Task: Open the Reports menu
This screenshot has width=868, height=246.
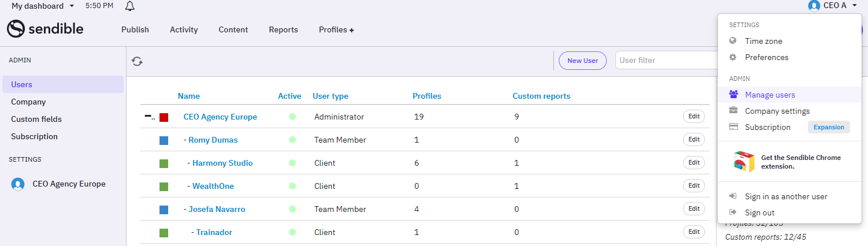Action: pyautogui.click(x=283, y=29)
